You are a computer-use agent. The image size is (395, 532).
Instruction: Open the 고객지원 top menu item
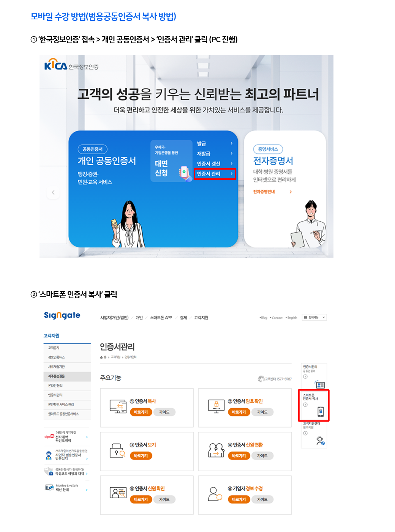201,318
